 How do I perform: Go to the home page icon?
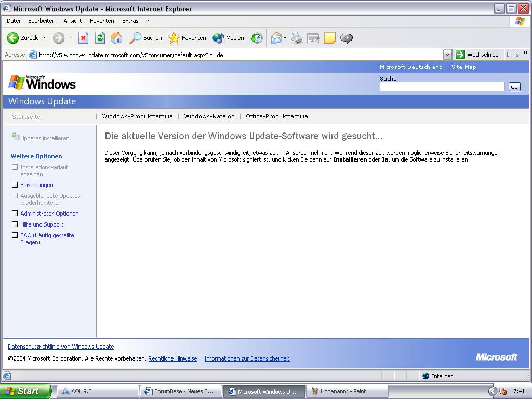[x=116, y=38]
